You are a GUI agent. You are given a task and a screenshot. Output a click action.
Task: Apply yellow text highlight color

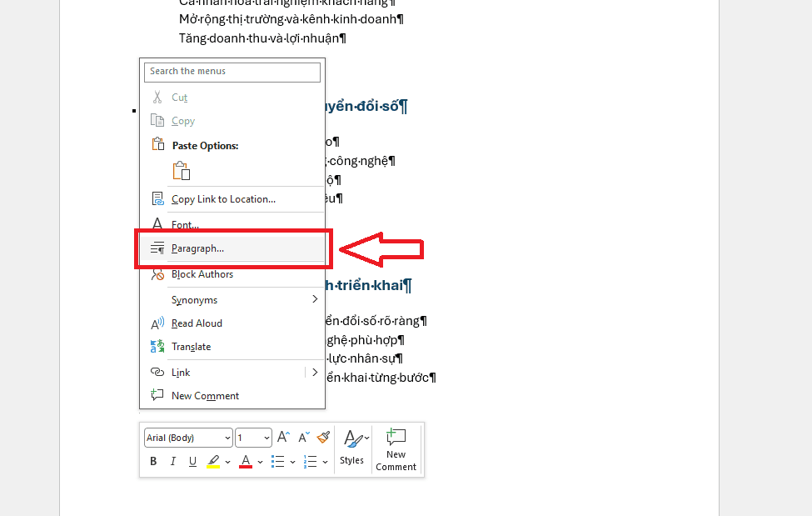click(213, 461)
